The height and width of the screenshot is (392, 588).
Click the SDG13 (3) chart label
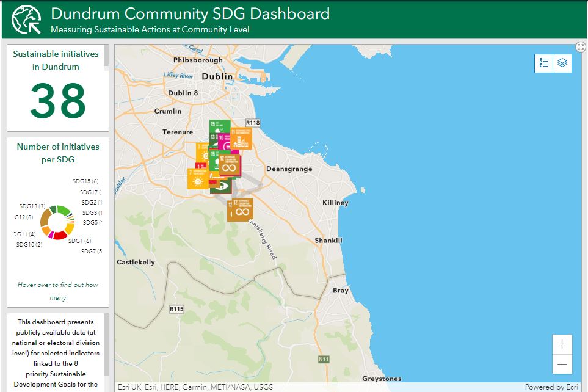(32, 206)
